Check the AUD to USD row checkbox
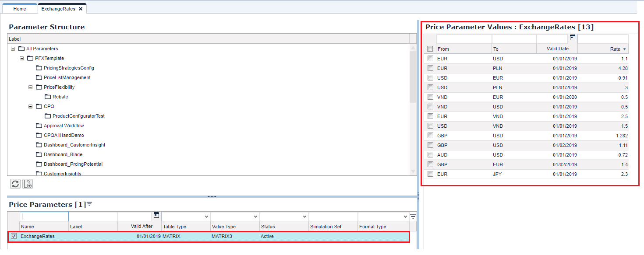This screenshot has width=644, height=255. [x=430, y=155]
